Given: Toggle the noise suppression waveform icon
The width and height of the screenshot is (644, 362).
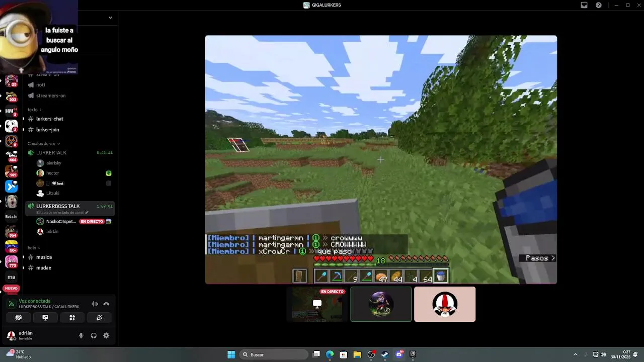Looking at the screenshot, I should point(95,304).
